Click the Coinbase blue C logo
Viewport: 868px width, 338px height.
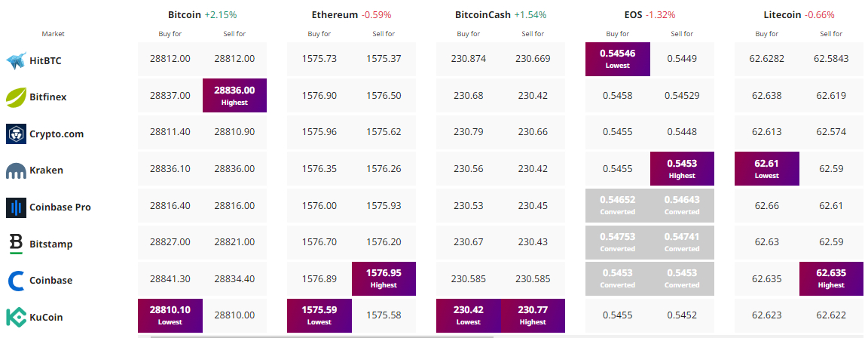point(17,281)
